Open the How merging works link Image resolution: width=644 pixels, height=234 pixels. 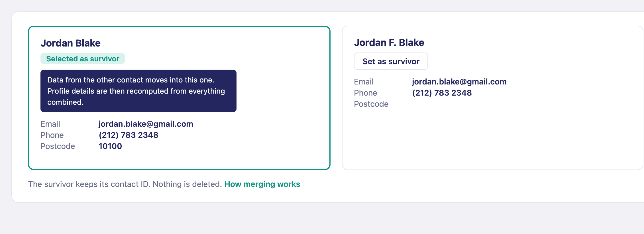262,184
